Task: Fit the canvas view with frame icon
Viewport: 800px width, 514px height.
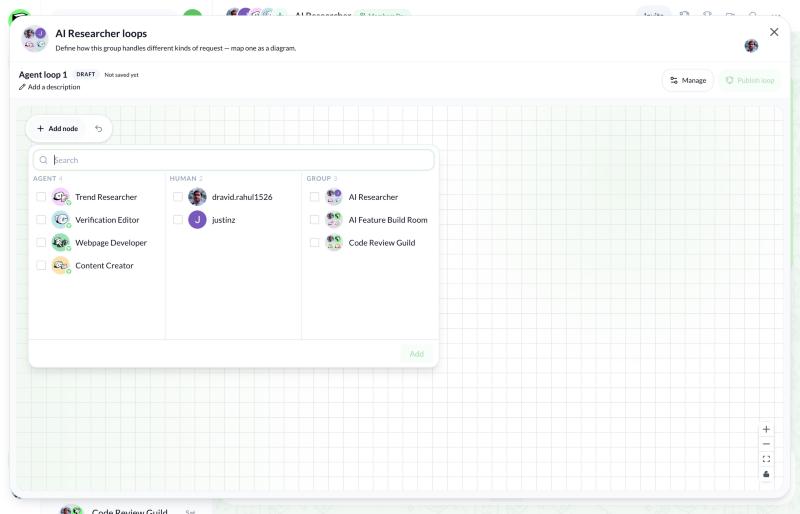Action: click(766, 459)
